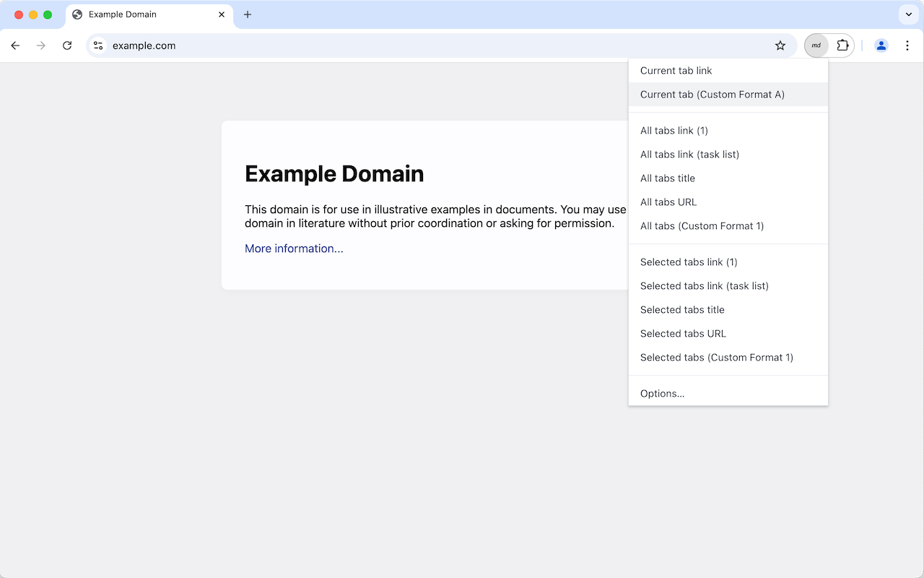Select All tabs link (task list)
924x578 pixels.
click(x=689, y=154)
